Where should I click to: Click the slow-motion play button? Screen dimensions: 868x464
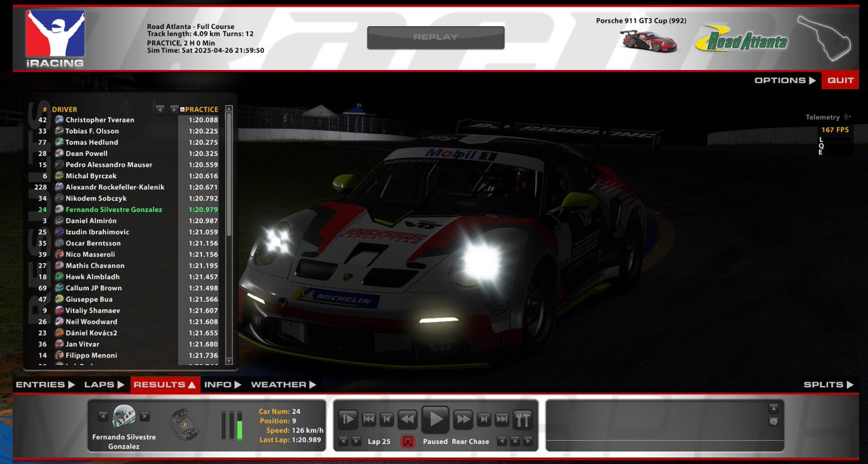[x=348, y=418]
